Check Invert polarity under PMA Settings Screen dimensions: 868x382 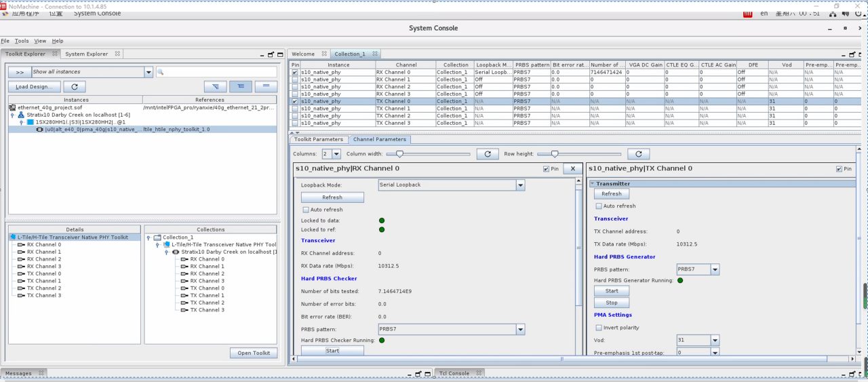click(599, 328)
